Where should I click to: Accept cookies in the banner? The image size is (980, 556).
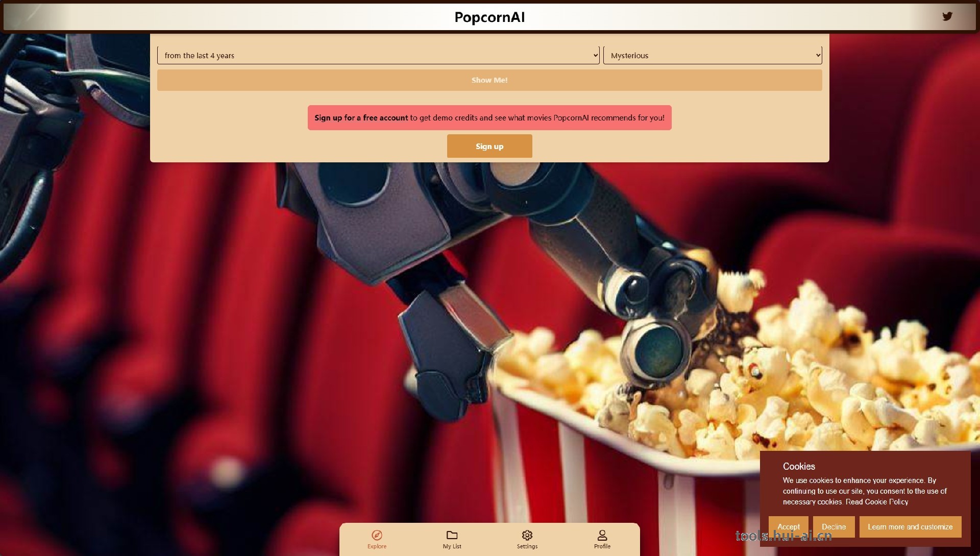tap(788, 526)
